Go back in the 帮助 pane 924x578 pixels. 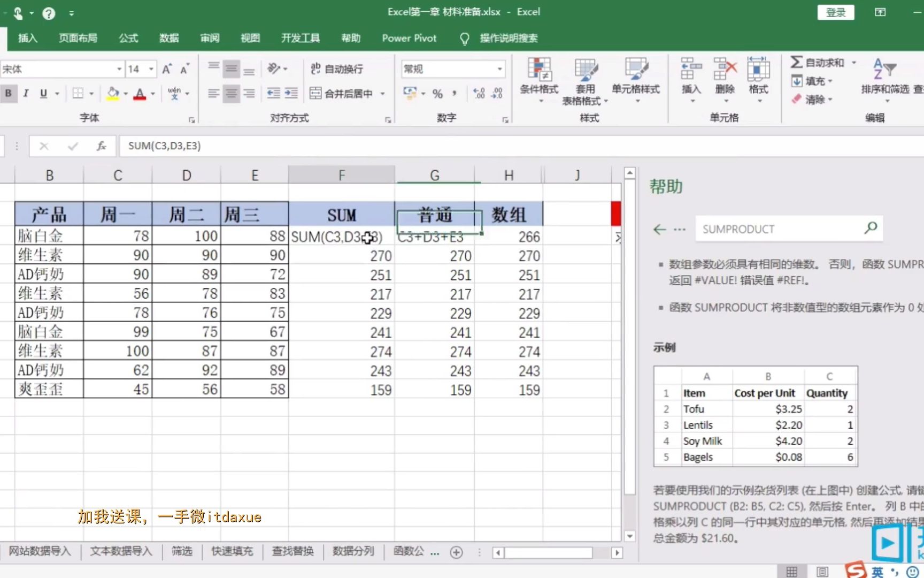click(x=659, y=230)
